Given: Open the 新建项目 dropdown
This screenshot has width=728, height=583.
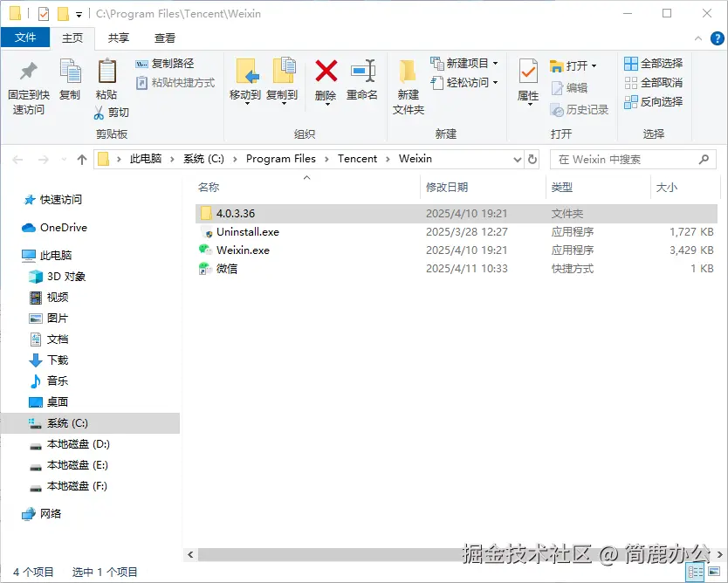Looking at the screenshot, I should [464, 63].
